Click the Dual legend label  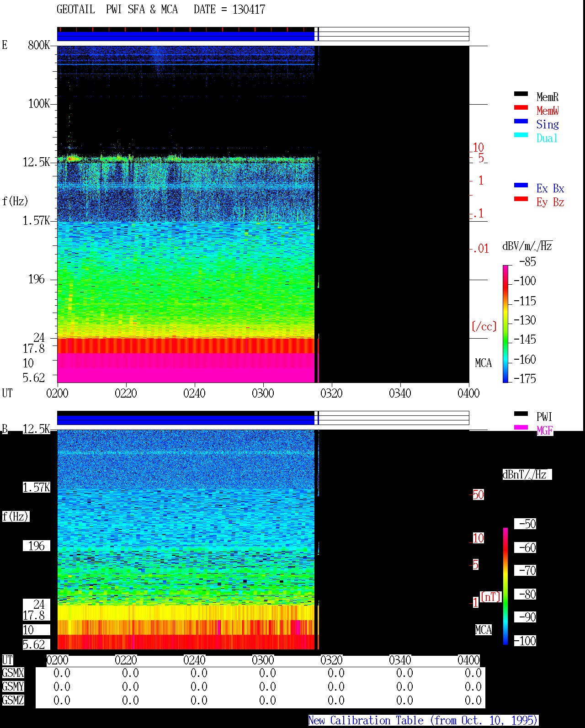click(x=548, y=138)
